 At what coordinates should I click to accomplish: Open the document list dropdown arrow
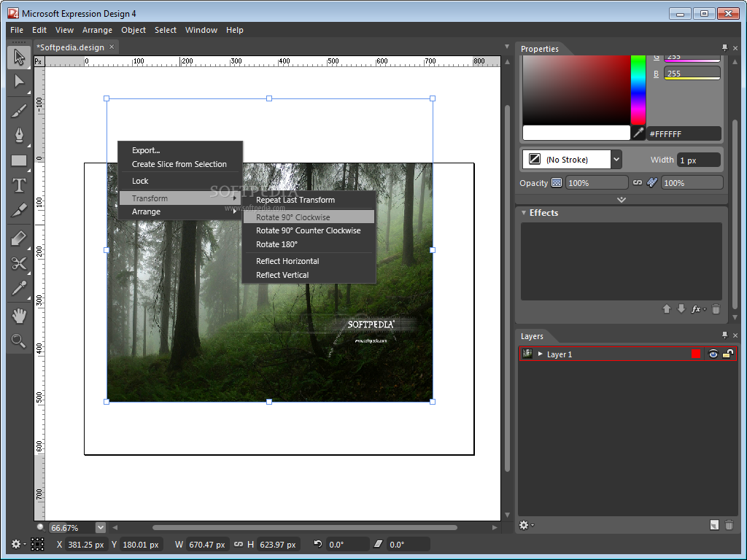tap(507, 47)
